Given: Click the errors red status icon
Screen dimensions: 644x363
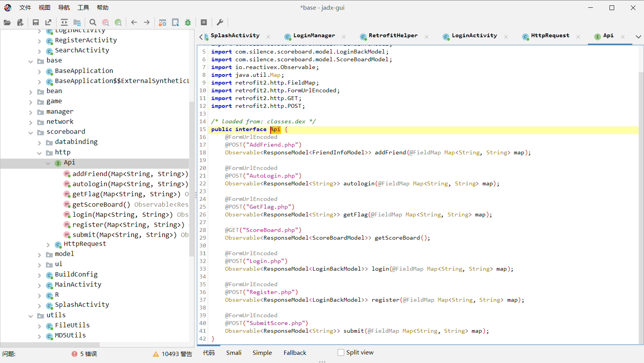Looking at the screenshot, I should [x=74, y=354].
